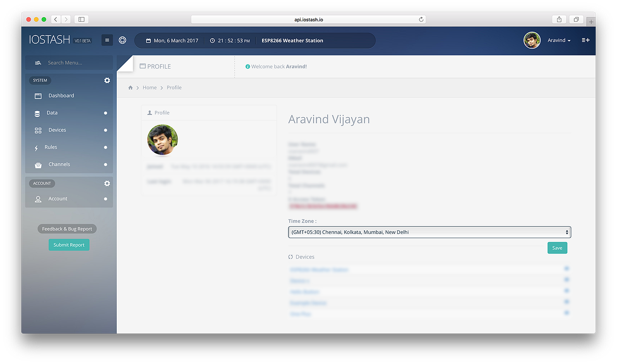Refresh the Devices list with the refresh icon

pos(289,257)
